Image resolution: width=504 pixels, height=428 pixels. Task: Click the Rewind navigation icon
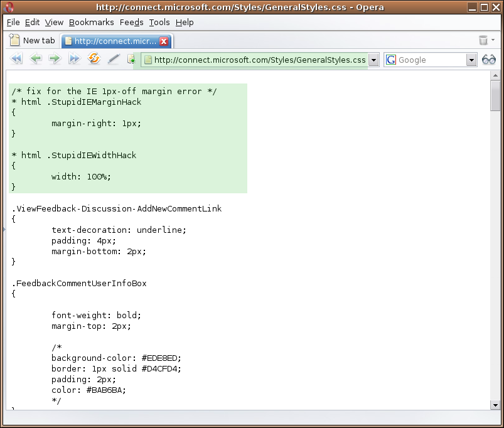click(x=16, y=59)
